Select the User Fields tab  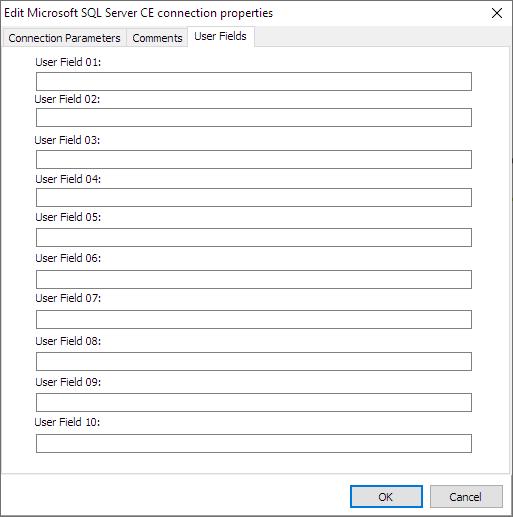click(x=221, y=36)
